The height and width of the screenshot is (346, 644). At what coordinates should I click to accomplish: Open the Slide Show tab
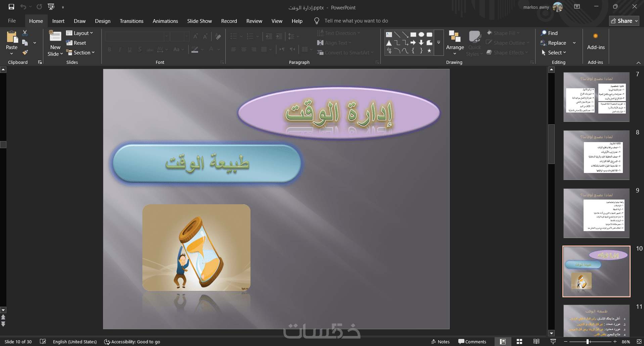click(x=199, y=21)
